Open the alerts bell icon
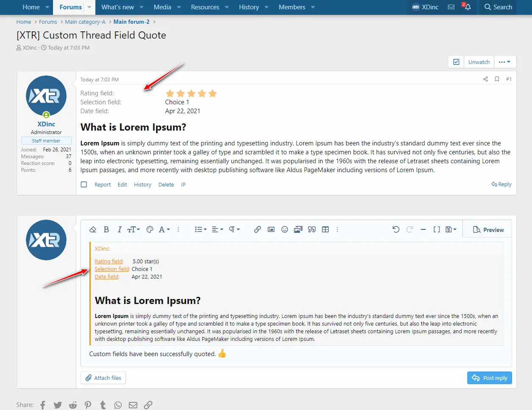Viewport: 532px width, 410px height. pos(467,7)
